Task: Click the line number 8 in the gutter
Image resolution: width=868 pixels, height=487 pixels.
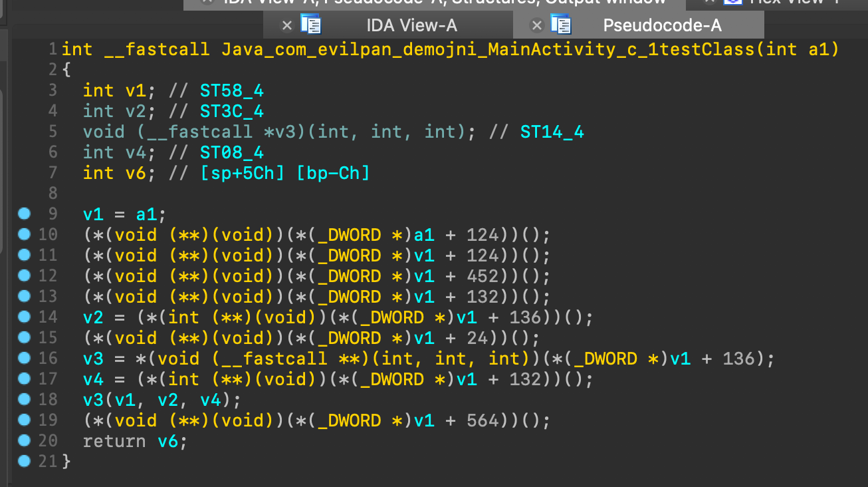Action: pyautogui.click(x=53, y=193)
